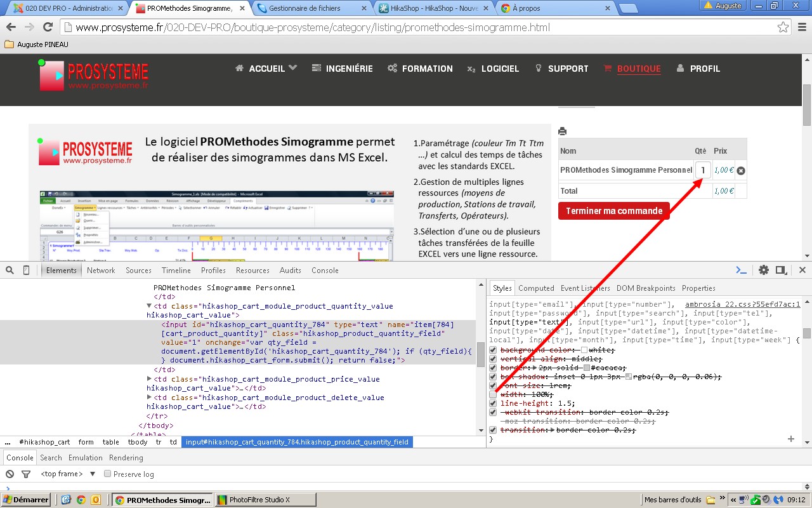Click the Terminer ma commande button
The width and height of the screenshot is (812, 508).
click(613, 211)
